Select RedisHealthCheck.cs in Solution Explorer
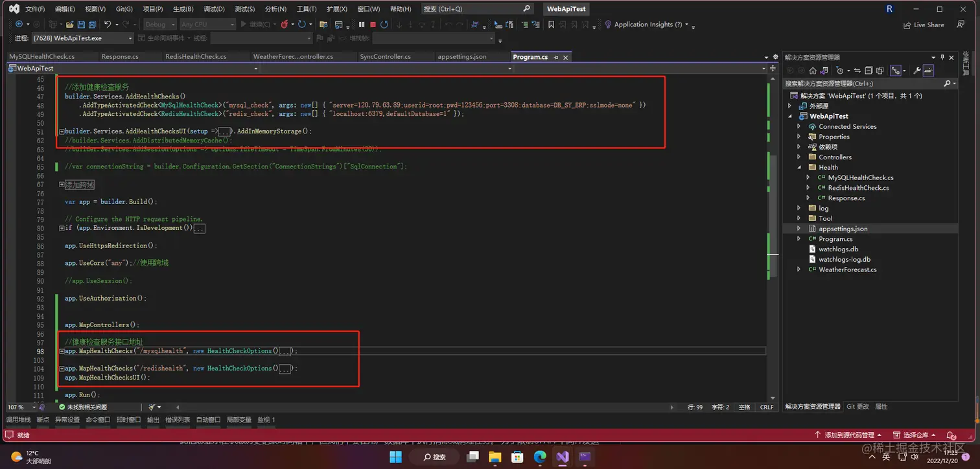 tap(858, 188)
